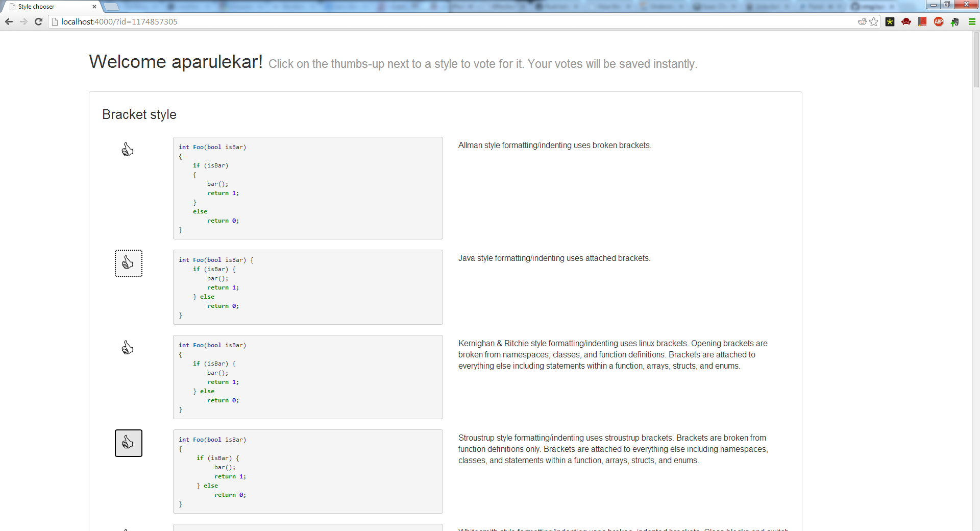Open the Chrome hamburger menu
The image size is (980, 531).
tap(971, 21)
